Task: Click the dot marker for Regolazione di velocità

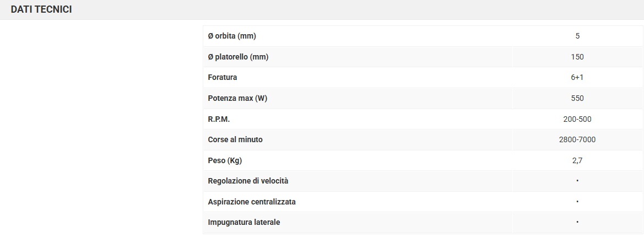Action: (577, 181)
